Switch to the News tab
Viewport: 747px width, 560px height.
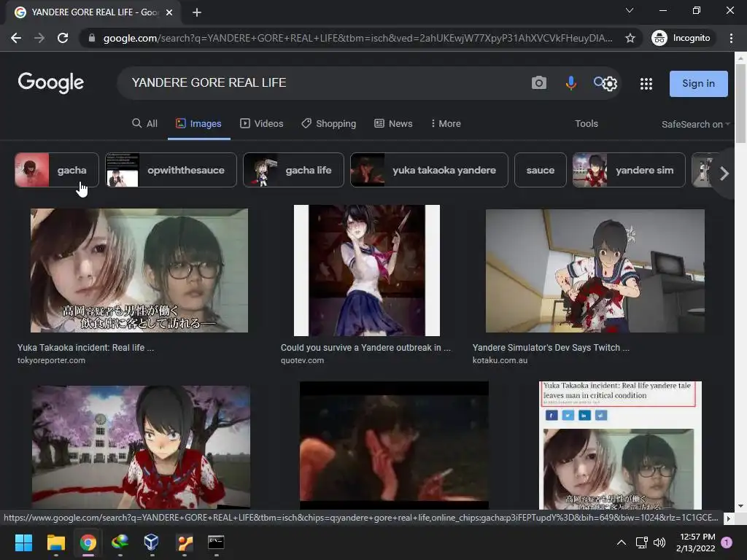(x=393, y=124)
